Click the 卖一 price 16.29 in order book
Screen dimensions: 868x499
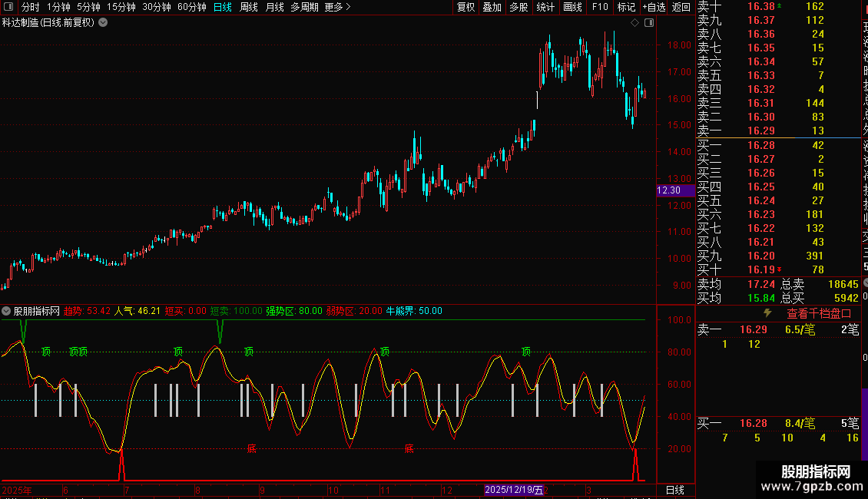coord(761,131)
